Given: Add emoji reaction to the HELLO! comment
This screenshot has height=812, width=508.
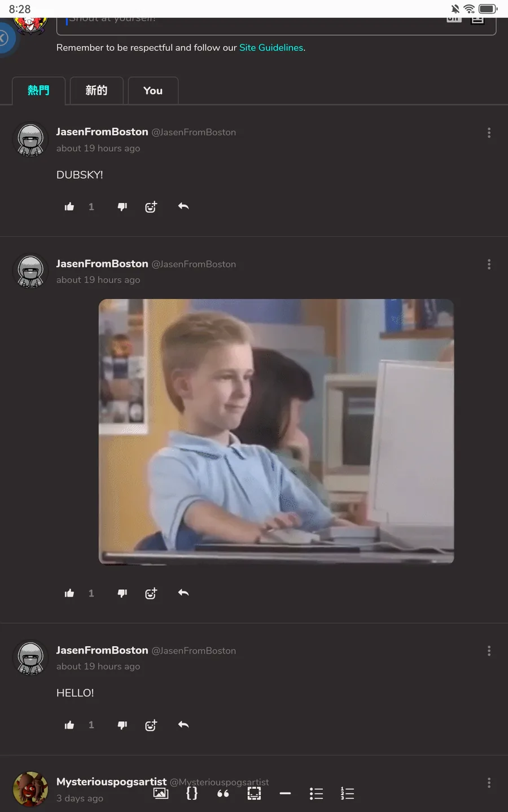Looking at the screenshot, I should point(151,725).
